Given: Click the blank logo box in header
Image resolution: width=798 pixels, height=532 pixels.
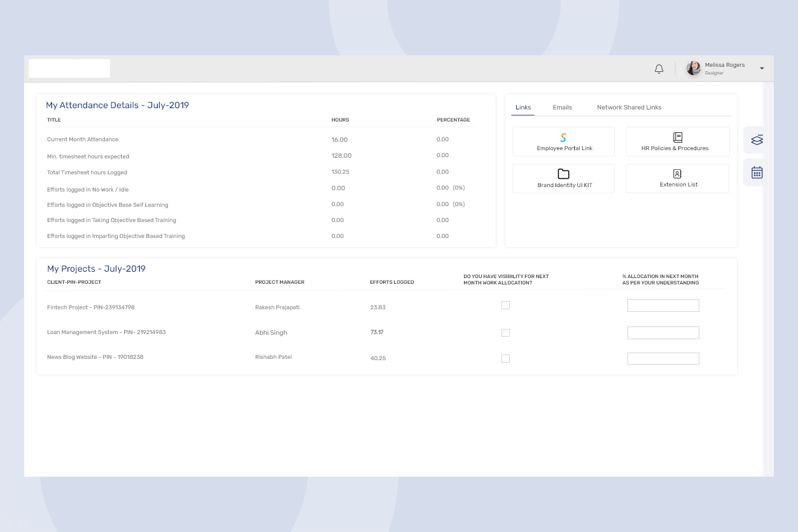Looking at the screenshot, I should (x=69, y=69).
